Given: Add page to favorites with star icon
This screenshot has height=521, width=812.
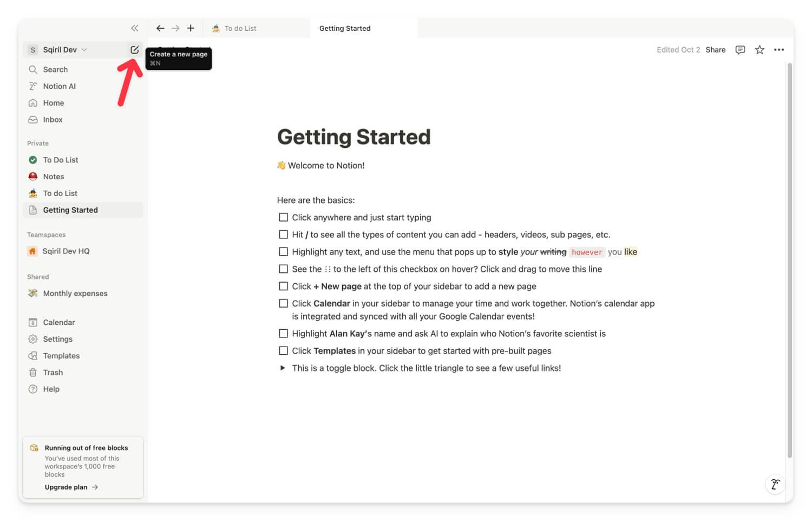Looking at the screenshot, I should point(759,50).
